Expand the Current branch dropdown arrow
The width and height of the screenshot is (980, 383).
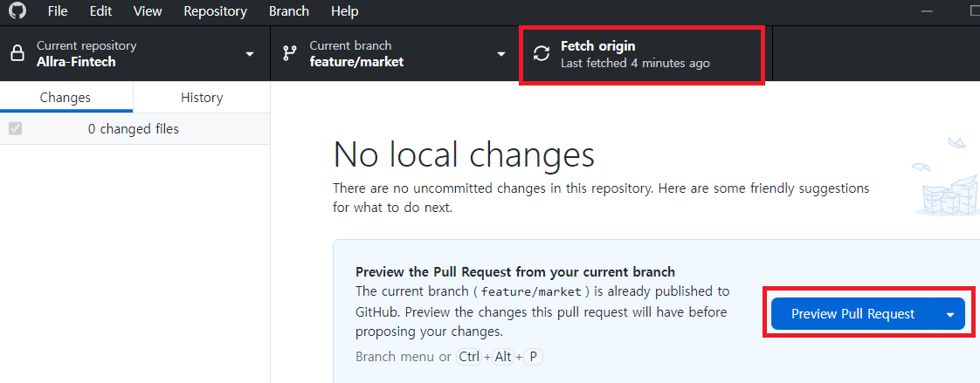pyautogui.click(x=500, y=54)
